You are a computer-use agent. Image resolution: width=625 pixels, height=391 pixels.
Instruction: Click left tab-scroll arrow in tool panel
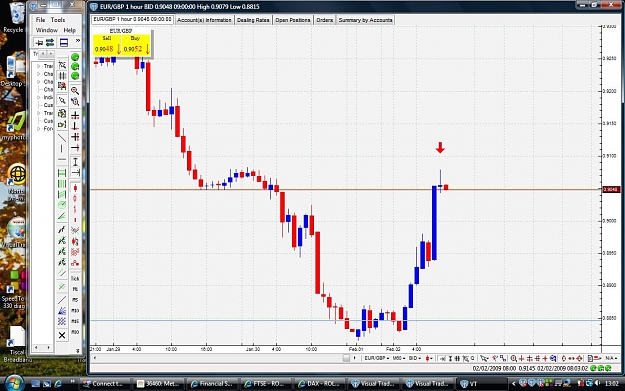43,53
